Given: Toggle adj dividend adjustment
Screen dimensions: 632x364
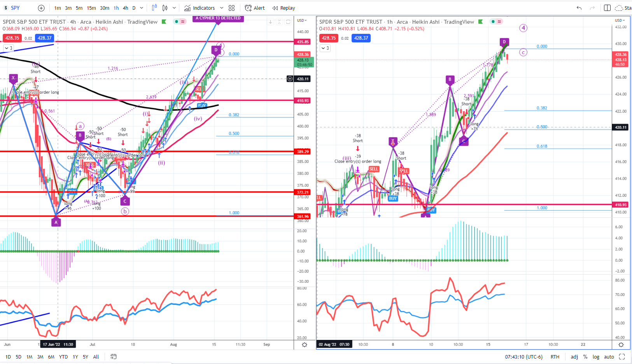Looking at the screenshot, I should click(x=574, y=357).
